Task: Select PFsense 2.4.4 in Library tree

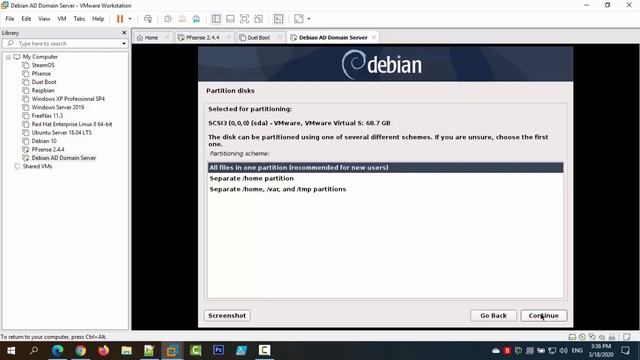Action: click(48, 149)
